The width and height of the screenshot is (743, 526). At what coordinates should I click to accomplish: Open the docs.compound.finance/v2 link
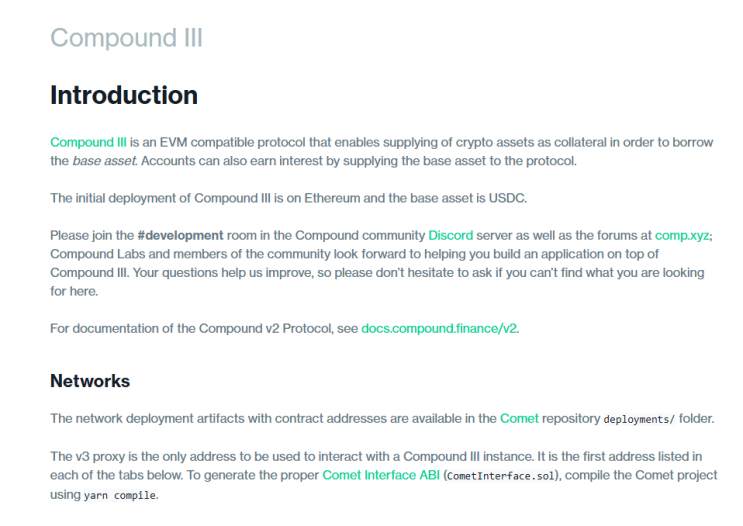pos(439,328)
